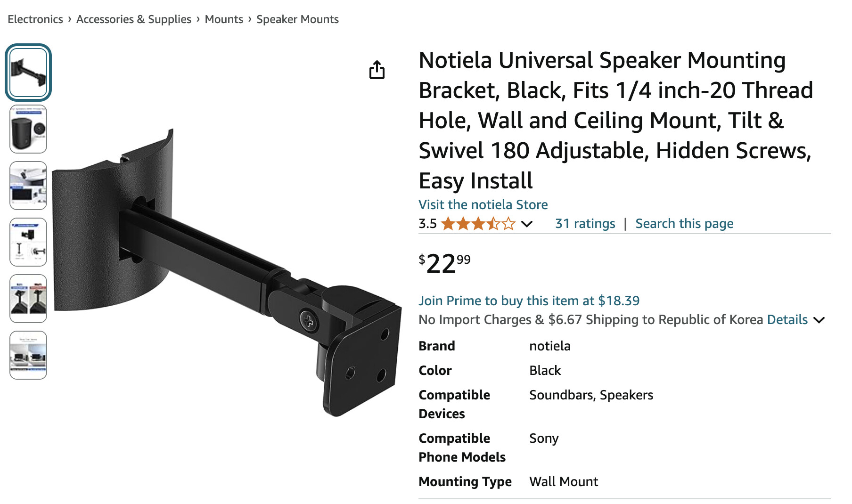This screenshot has width=852, height=504.
Task: Select the fifth thumbnail comparing two mounts
Action: coord(28,299)
